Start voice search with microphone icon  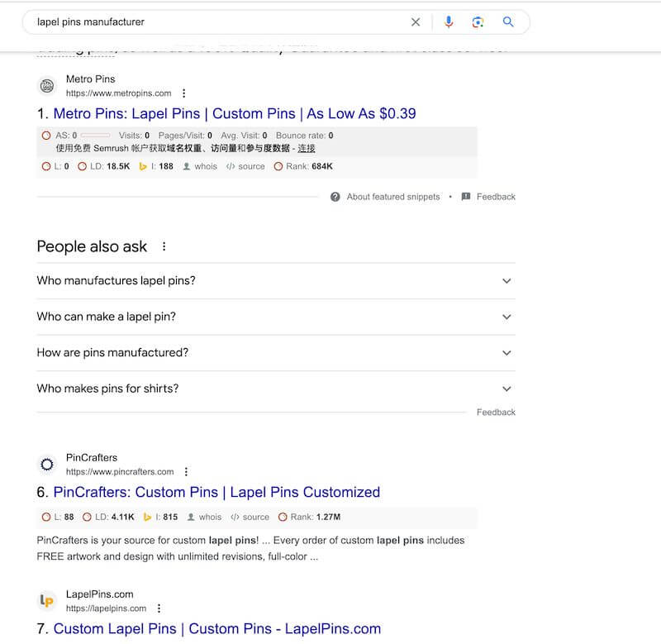(449, 22)
